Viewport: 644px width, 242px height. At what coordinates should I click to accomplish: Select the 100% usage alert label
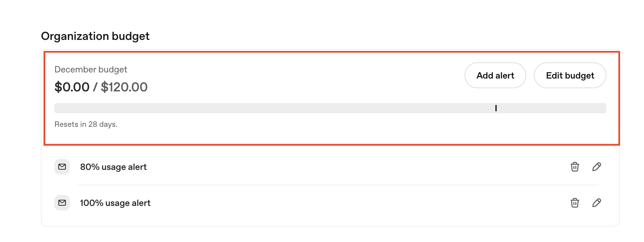point(115,203)
